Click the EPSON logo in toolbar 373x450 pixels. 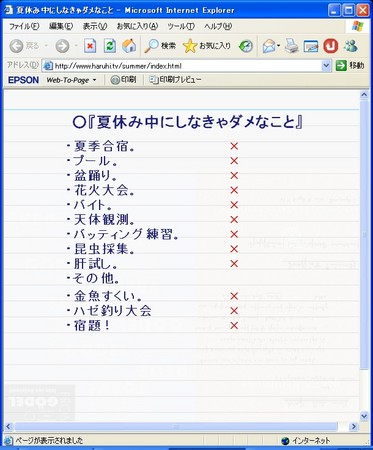[23, 80]
